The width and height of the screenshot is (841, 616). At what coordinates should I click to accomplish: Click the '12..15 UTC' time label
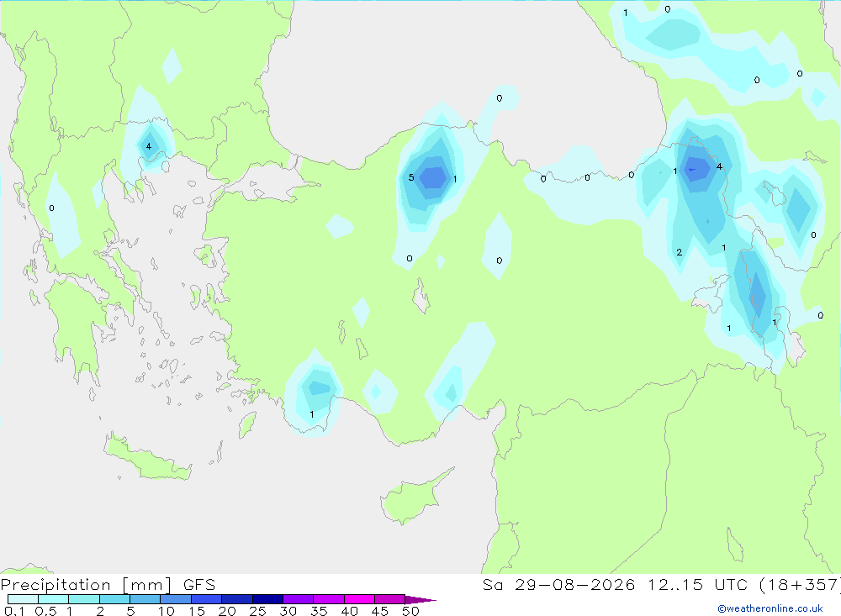click(x=697, y=585)
